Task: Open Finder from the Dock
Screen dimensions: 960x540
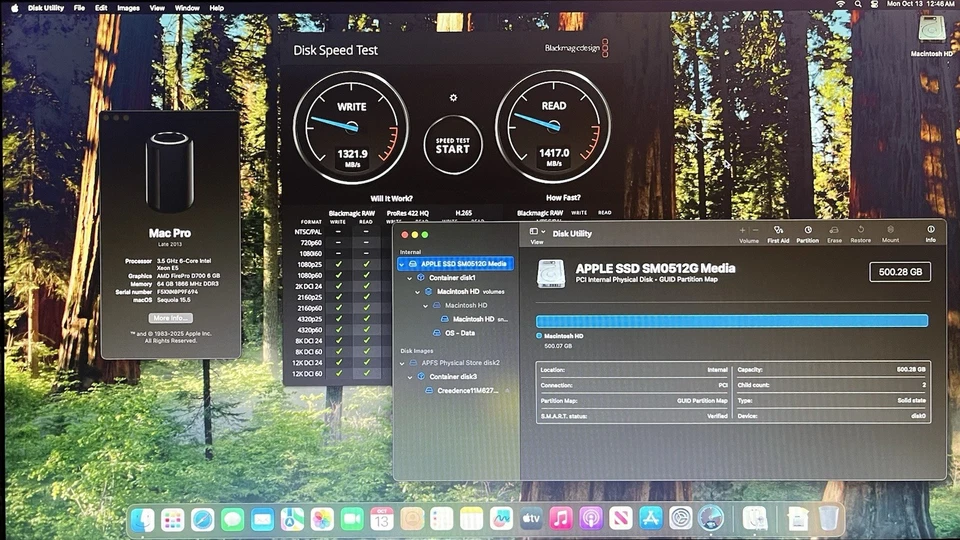Action: point(143,519)
